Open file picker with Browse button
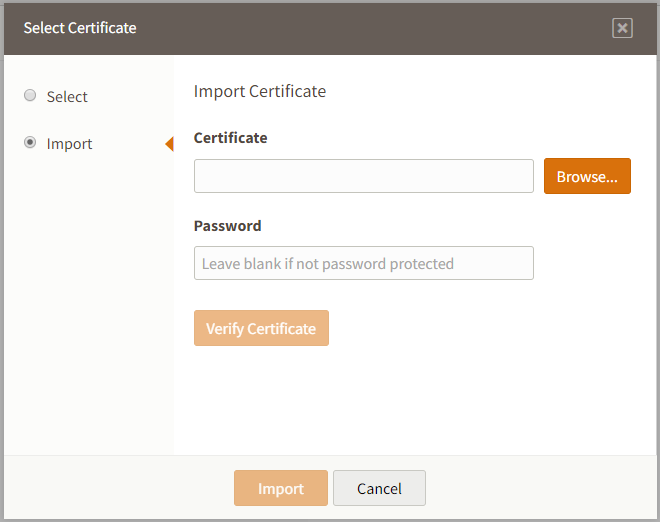The image size is (660, 522). (587, 176)
